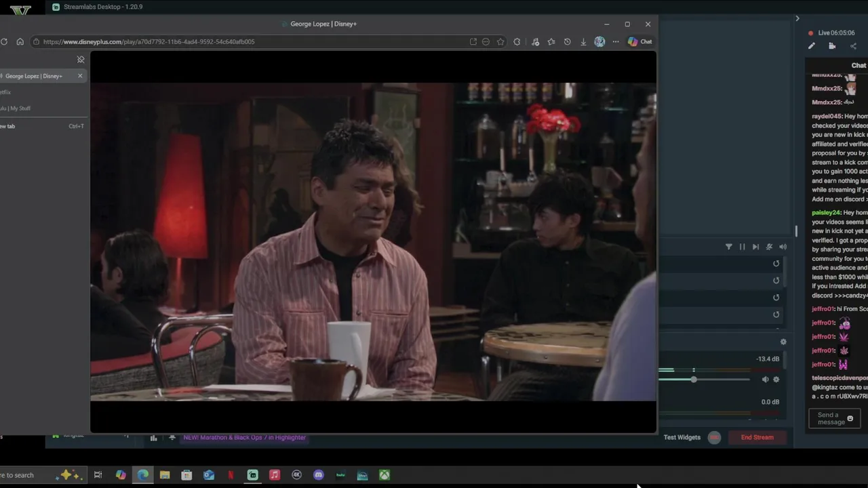Click the stats bar-chart icon in Streamlabs footer
868x488 pixels.
pyautogui.click(x=153, y=438)
